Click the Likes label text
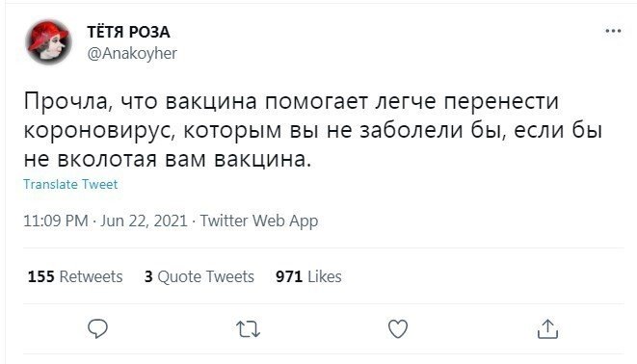This screenshot has height=364, width=637. coord(325,276)
